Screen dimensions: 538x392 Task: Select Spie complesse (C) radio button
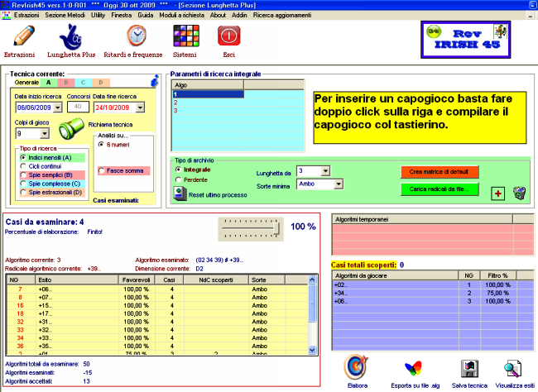point(23,184)
